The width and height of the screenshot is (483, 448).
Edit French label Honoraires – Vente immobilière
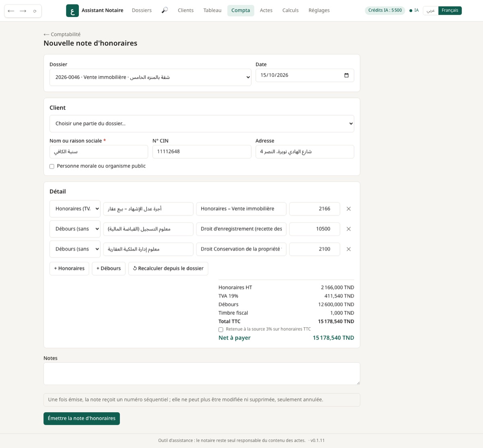click(242, 209)
